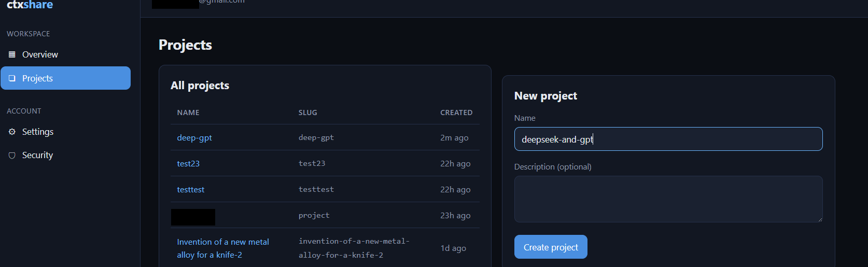Open the Invention of a new metal alloy project
The height and width of the screenshot is (267, 868).
223,248
